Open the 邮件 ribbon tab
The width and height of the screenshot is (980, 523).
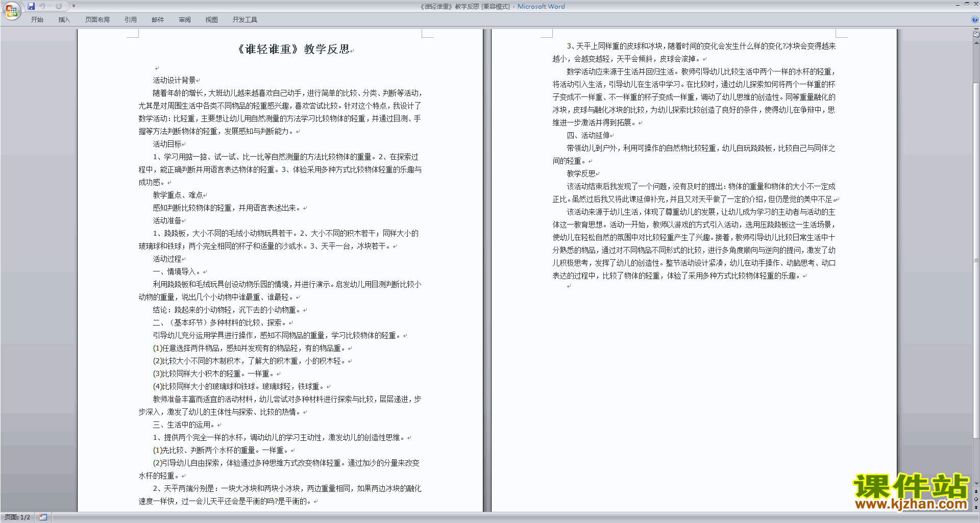(158, 19)
